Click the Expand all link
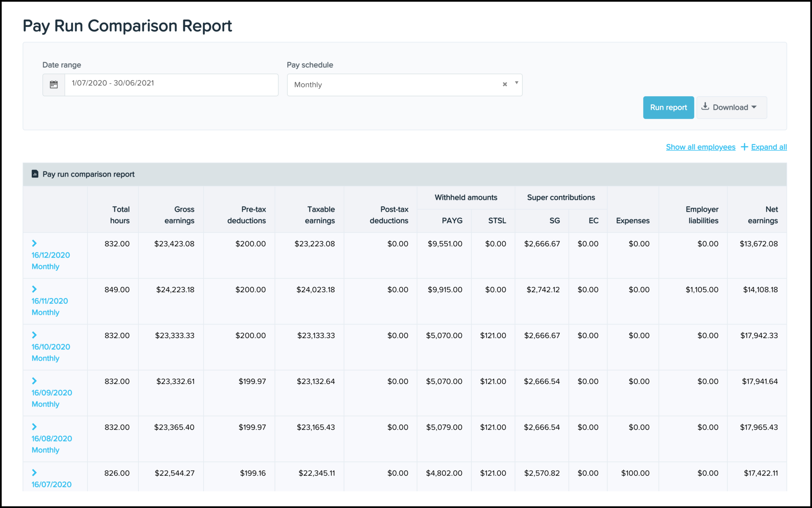Viewport: 812px width, 508px height. click(769, 147)
